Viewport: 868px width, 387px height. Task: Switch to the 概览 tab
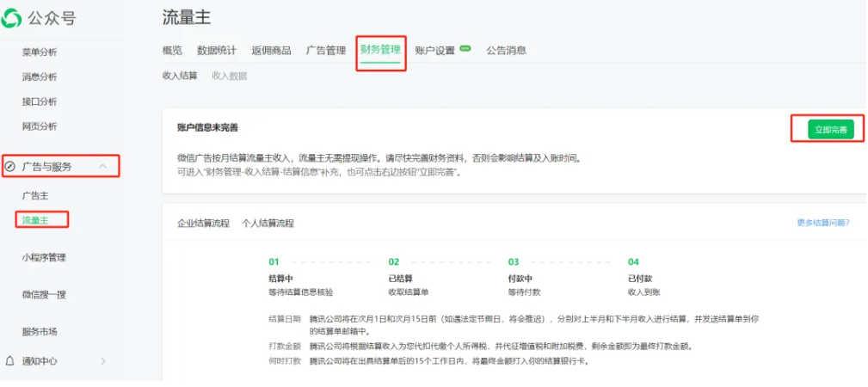pos(172,50)
